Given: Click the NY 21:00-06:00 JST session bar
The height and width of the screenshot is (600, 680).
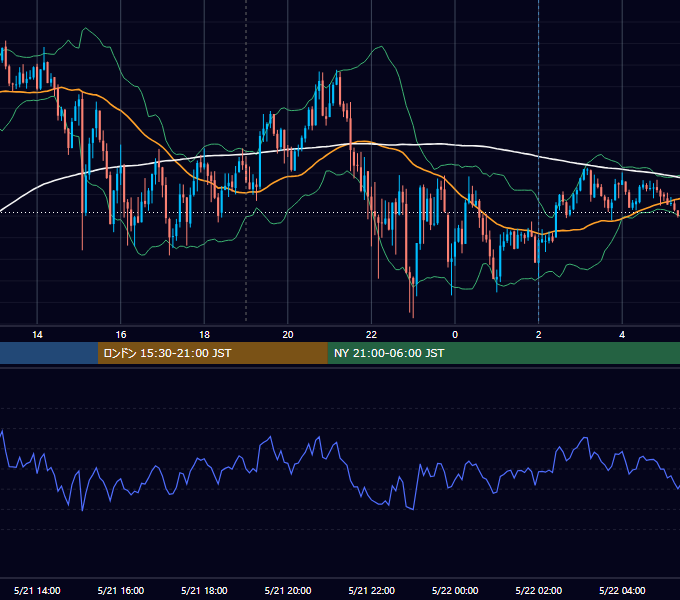Looking at the screenshot, I should pos(503,353).
